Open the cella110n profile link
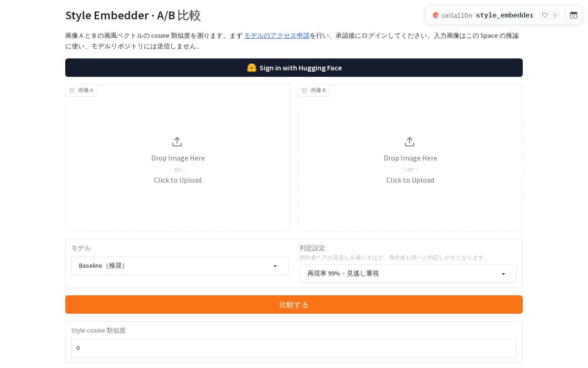Viewport: 588px width, 368px height. point(457,15)
